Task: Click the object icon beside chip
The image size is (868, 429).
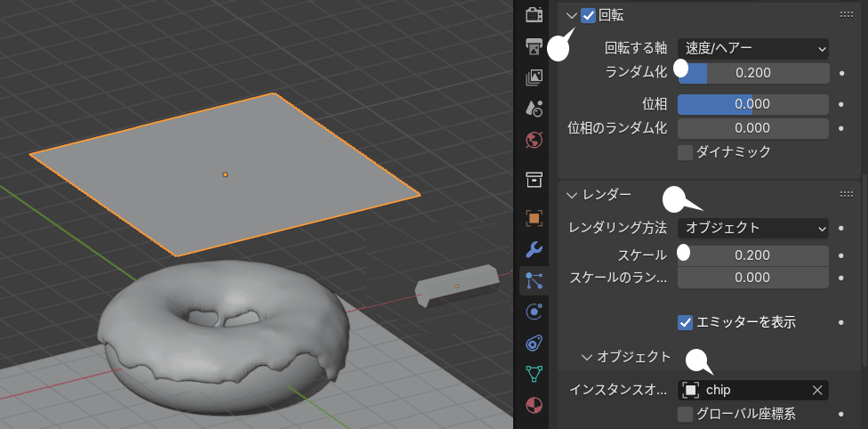Action: click(690, 390)
